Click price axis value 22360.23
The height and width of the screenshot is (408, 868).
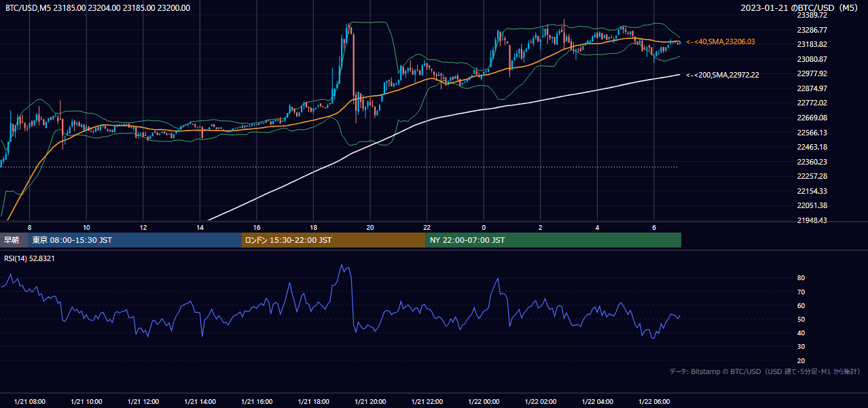(x=812, y=162)
